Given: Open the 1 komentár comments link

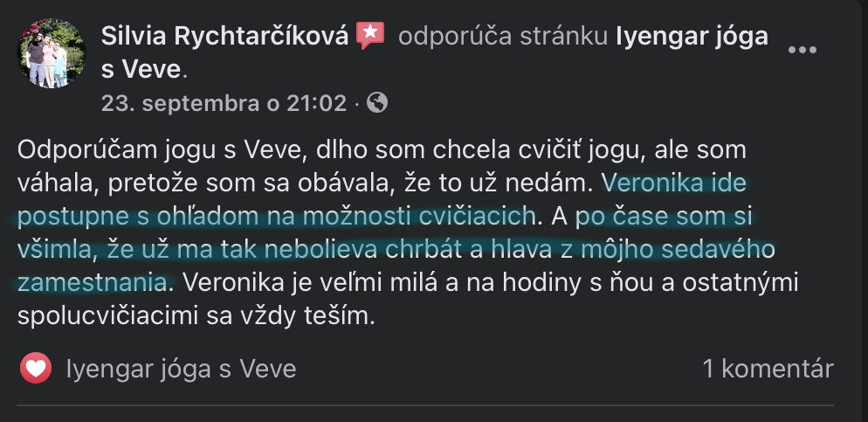Looking at the screenshot, I should coord(768,369).
